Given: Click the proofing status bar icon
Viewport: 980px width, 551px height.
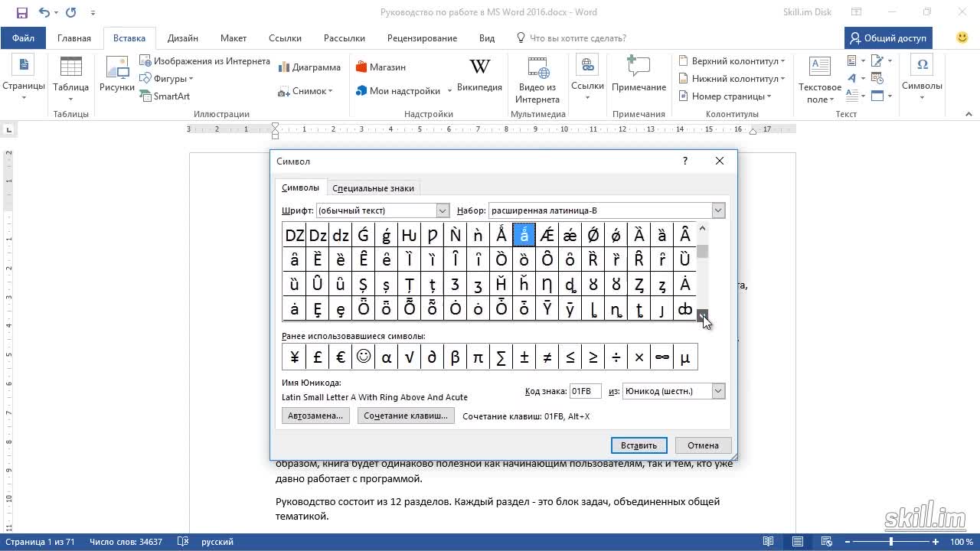Looking at the screenshot, I should pos(182,542).
